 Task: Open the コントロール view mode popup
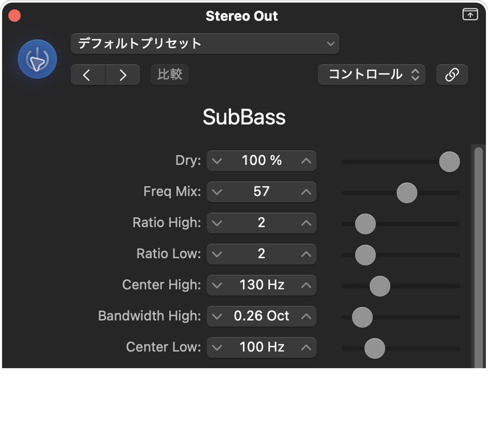(x=371, y=74)
